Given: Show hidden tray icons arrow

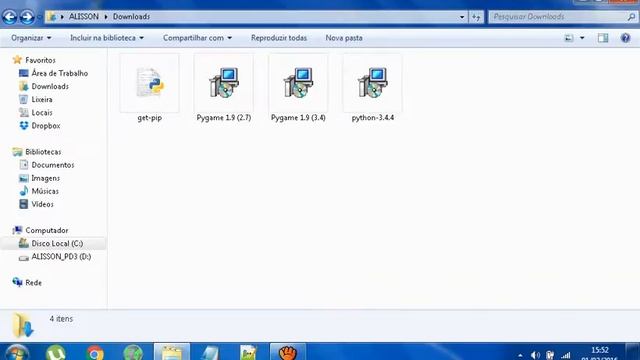Looking at the screenshot, I should (x=520, y=356).
